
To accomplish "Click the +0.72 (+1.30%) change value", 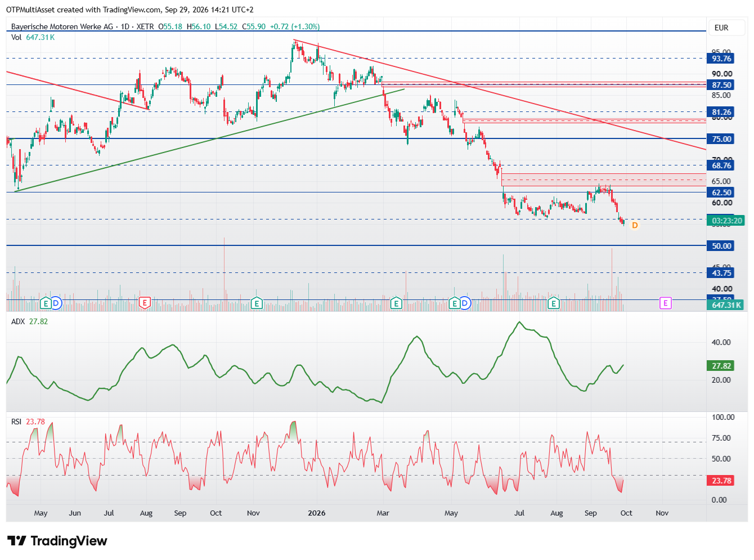I will pos(295,26).
